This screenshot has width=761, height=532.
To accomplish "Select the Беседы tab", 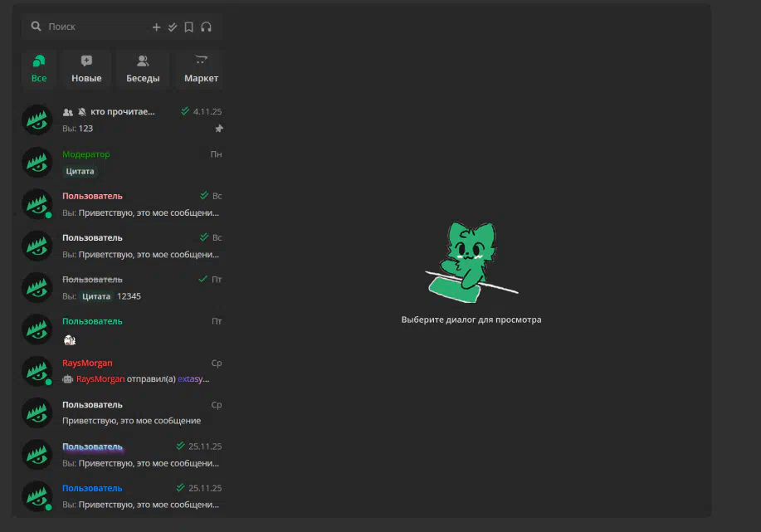I will [143, 70].
